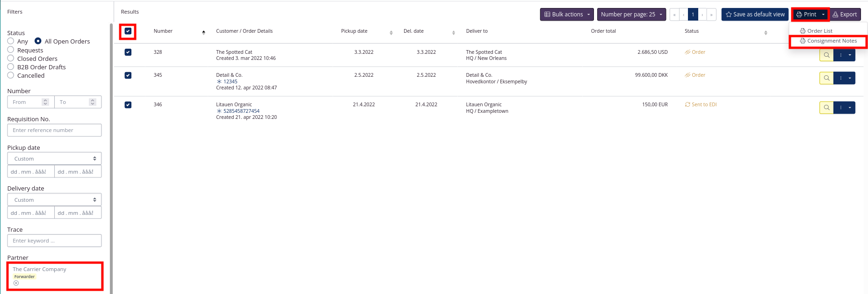Screen dimensions: 868x294
Task: Open reference link 5285458727454
Action: coord(241,111)
